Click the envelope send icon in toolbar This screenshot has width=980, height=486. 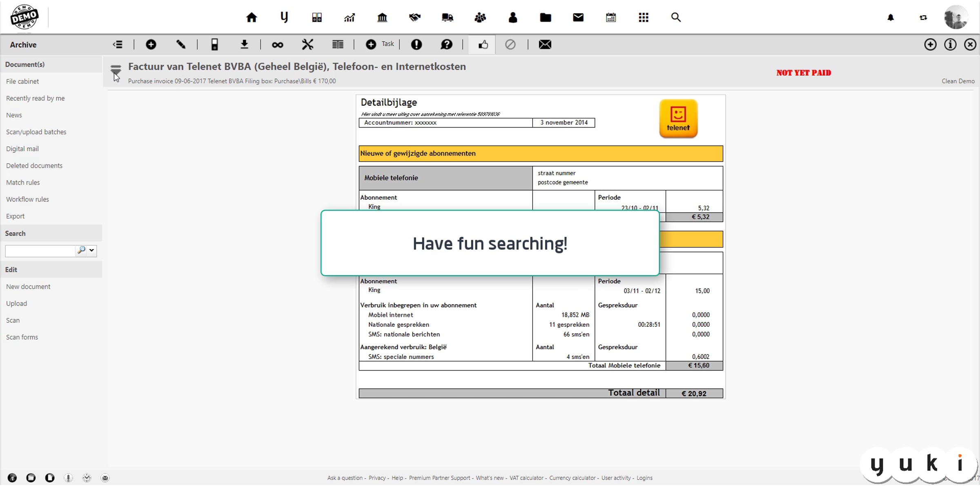[545, 45]
